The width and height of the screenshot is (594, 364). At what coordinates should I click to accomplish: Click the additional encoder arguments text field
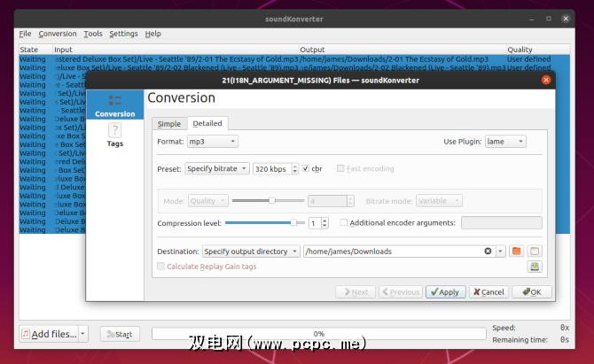coord(502,223)
